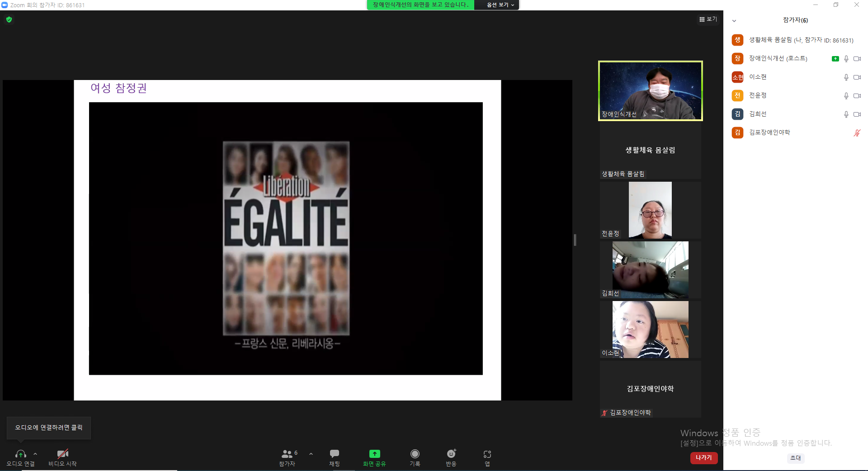The width and height of the screenshot is (868, 471).
Task: Click the muted mic icon for 김포장애인야학
Action: [857, 133]
